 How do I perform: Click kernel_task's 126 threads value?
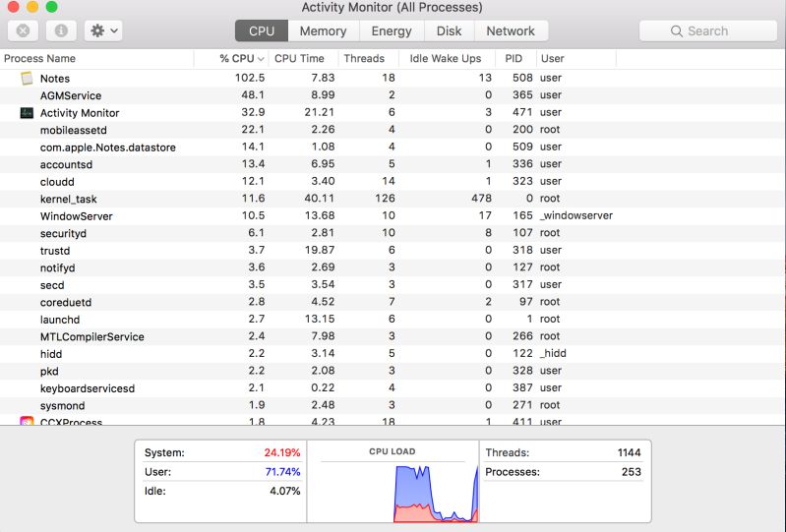click(385, 198)
